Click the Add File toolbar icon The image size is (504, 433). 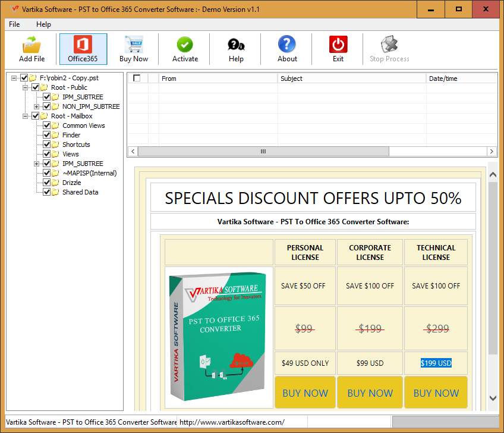click(x=31, y=45)
